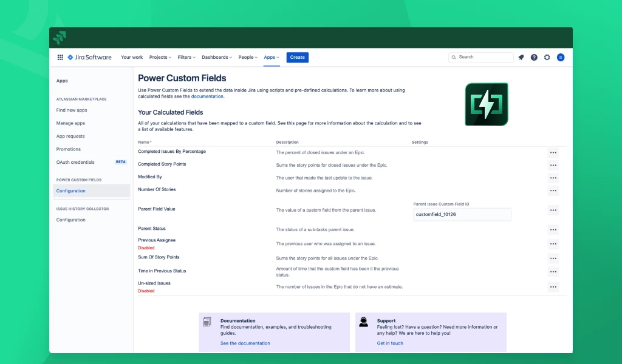Open the documentation link in description
The height and width of the screenshot is (364, 622).
click(207, 96)
